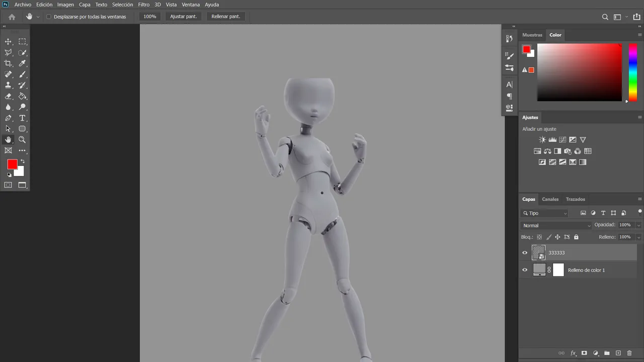The height and width of the screenshot is (362, 644).
Task: Select the Clone Stamp tool
Action: point(8,85)
